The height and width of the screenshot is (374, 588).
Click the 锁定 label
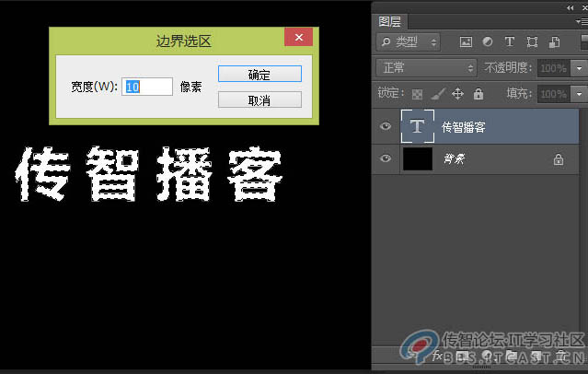coord(391,92)
